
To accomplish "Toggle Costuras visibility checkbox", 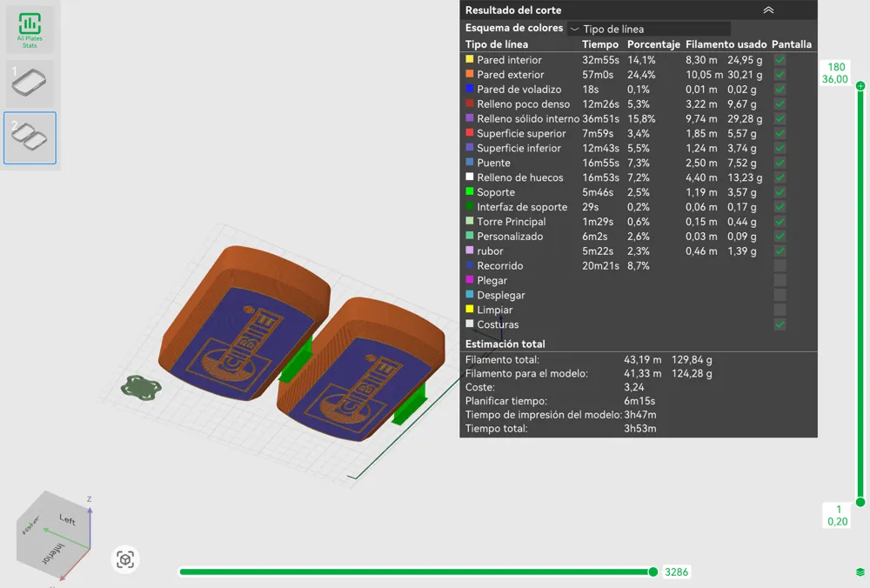I will 780,324.
